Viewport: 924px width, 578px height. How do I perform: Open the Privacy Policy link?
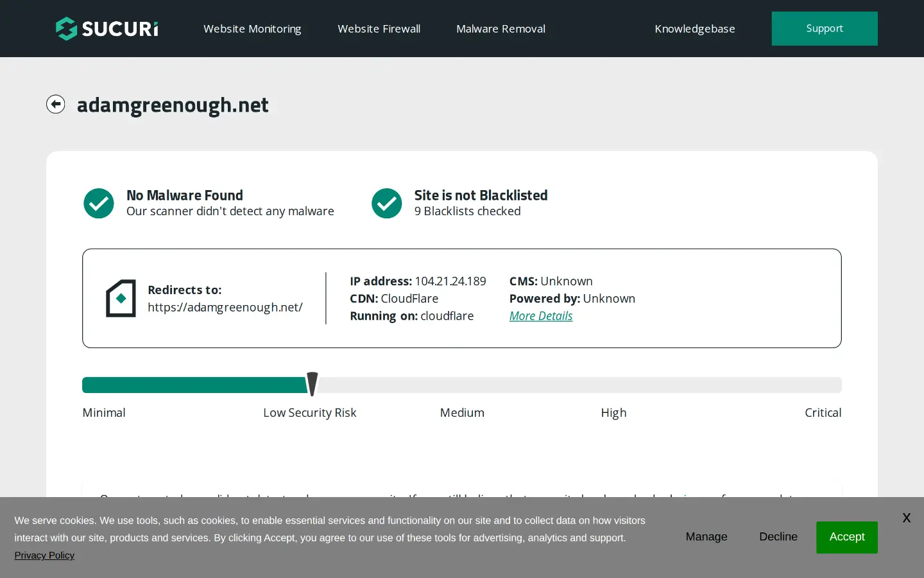point(44,556)
